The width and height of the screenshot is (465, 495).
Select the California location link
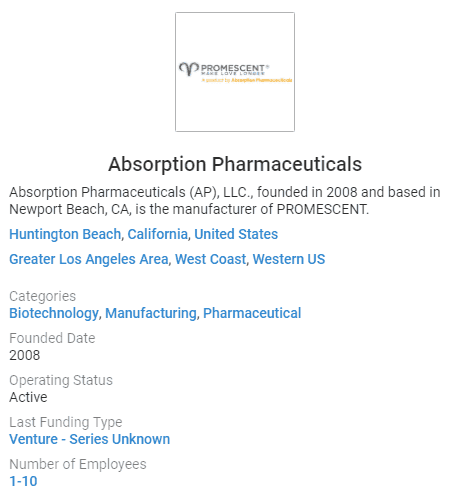[157, 234]
